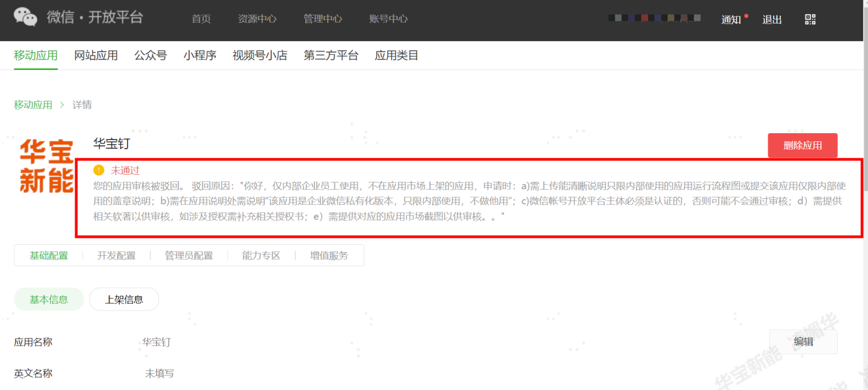Switch to the 公众号 tab

[x=151, y=55]
